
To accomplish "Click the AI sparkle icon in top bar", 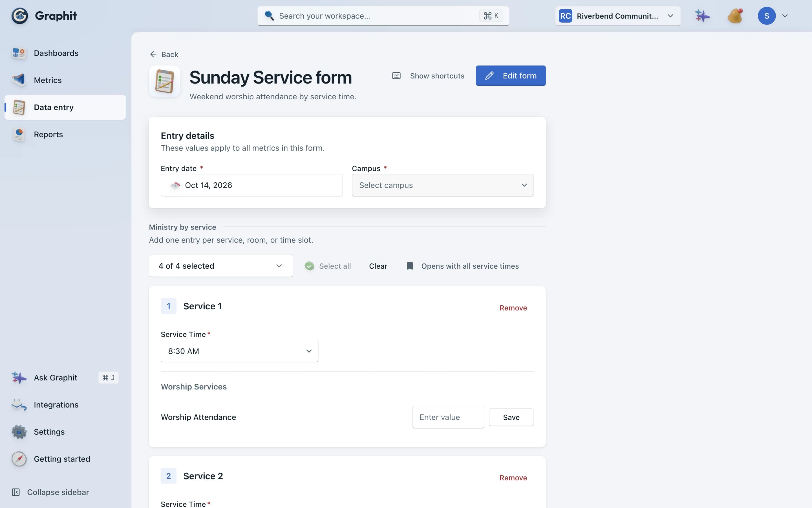I will click(x=702, y=16).
